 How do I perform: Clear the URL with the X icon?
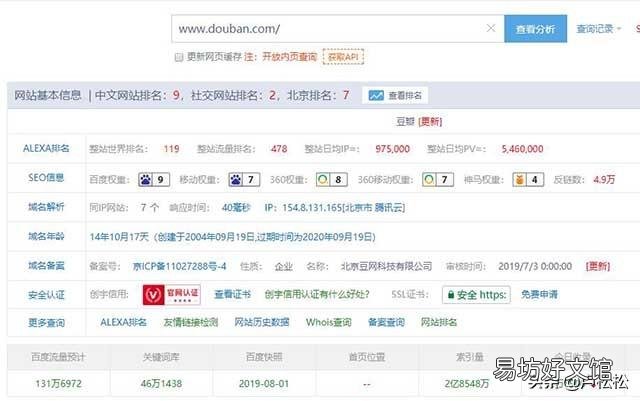pyautogui.click(x=491, y=28)
